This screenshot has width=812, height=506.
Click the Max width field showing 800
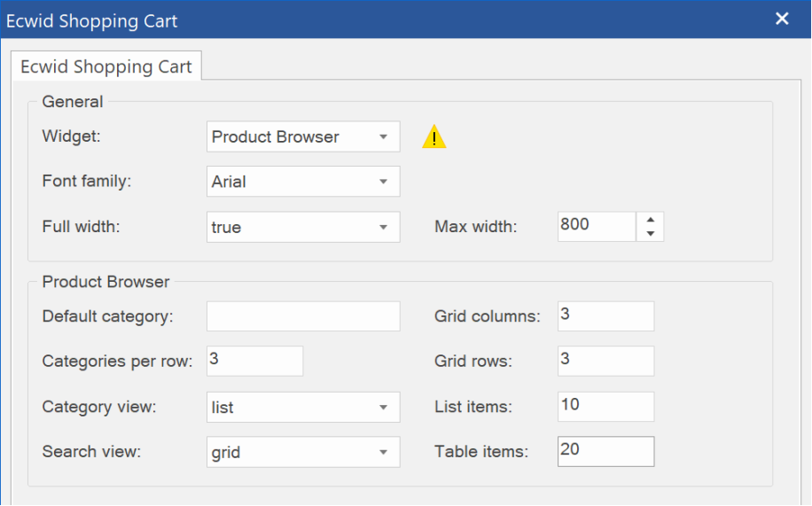click(x=597, y=226)
